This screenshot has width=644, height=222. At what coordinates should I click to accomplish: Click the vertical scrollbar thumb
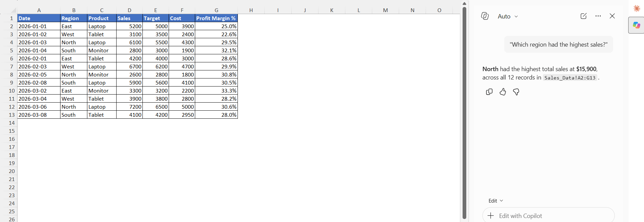point(464,113)
